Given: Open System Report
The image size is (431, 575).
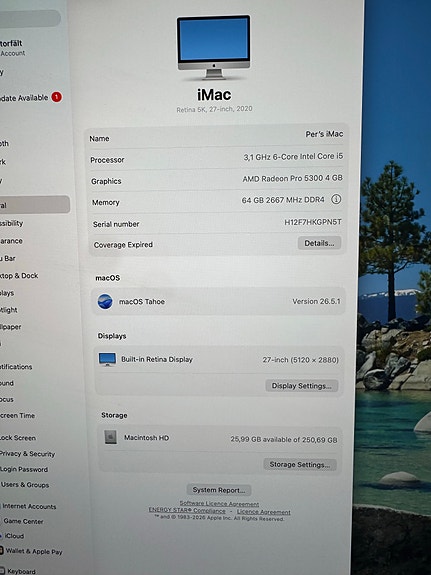Looking at the screenshot, I should [x=219, y=490].
